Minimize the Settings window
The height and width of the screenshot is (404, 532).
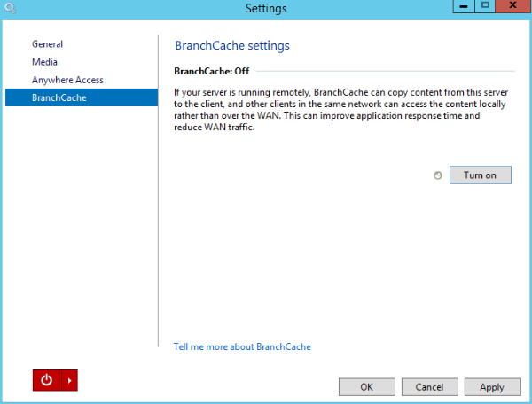point(464,6)
